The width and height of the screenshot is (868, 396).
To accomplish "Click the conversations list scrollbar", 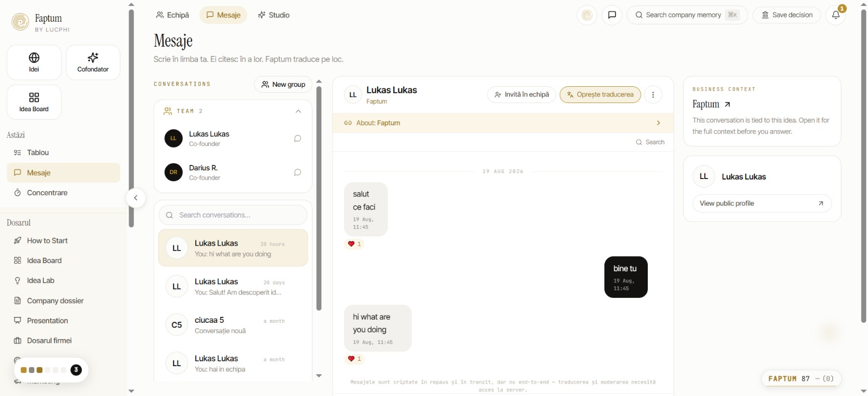I will (x=319, y=198).
